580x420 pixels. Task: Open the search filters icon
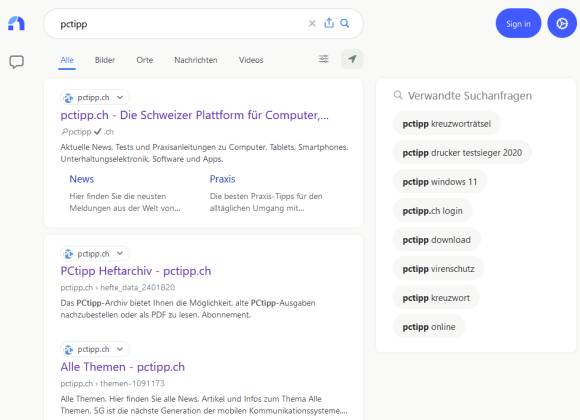tap(324, 59)
